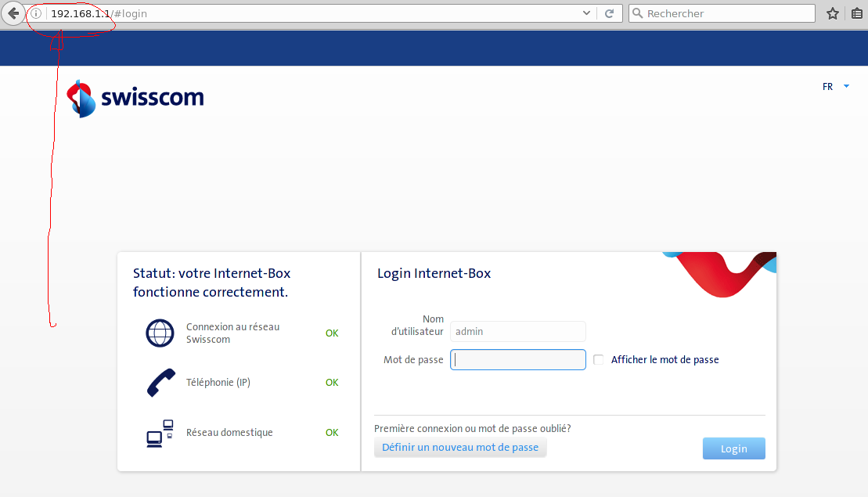Click the browser back arrow button
Screen dimensions: 868x497
click(13, 13)
